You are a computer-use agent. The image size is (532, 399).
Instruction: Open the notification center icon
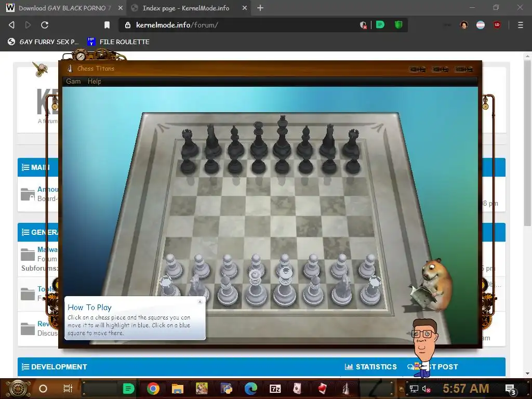tap(511, 389)
